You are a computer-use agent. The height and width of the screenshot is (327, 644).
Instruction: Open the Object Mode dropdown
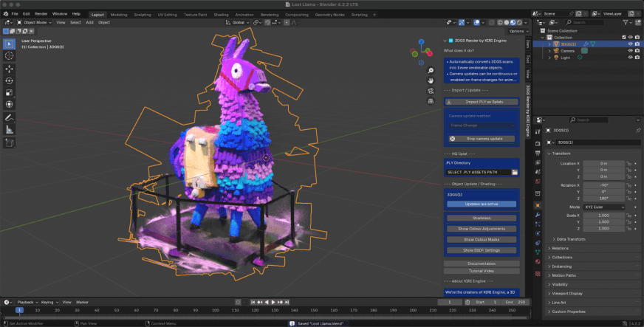coord(35,22)
